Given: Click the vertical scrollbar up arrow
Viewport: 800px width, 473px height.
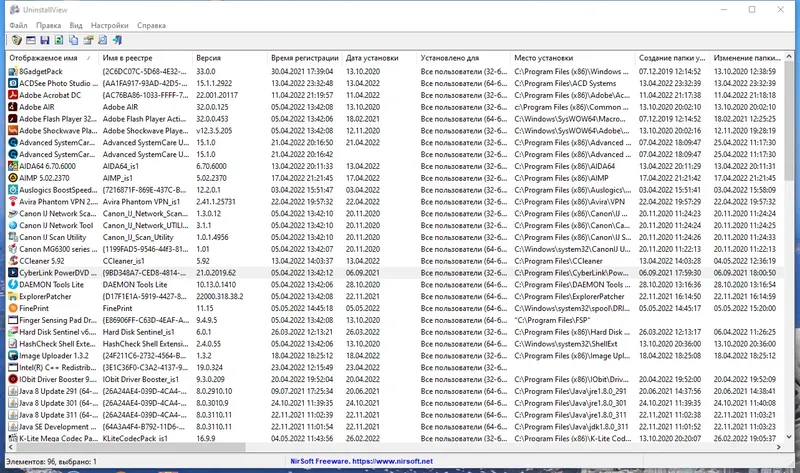Looking at the screenshot, I should (x=789, y=56).
